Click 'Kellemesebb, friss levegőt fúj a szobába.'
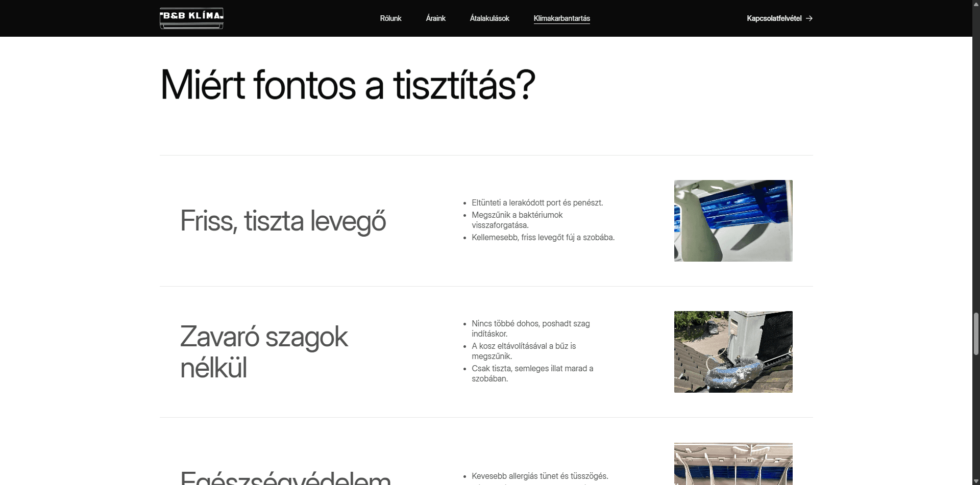 point(543,237)
